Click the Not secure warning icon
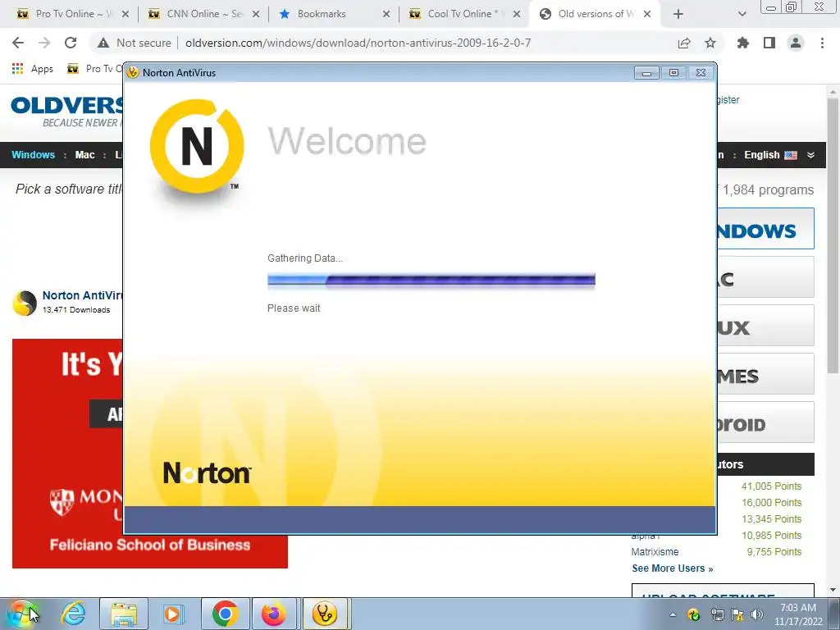This screenshot has width=840, height=630. [103, 43]
